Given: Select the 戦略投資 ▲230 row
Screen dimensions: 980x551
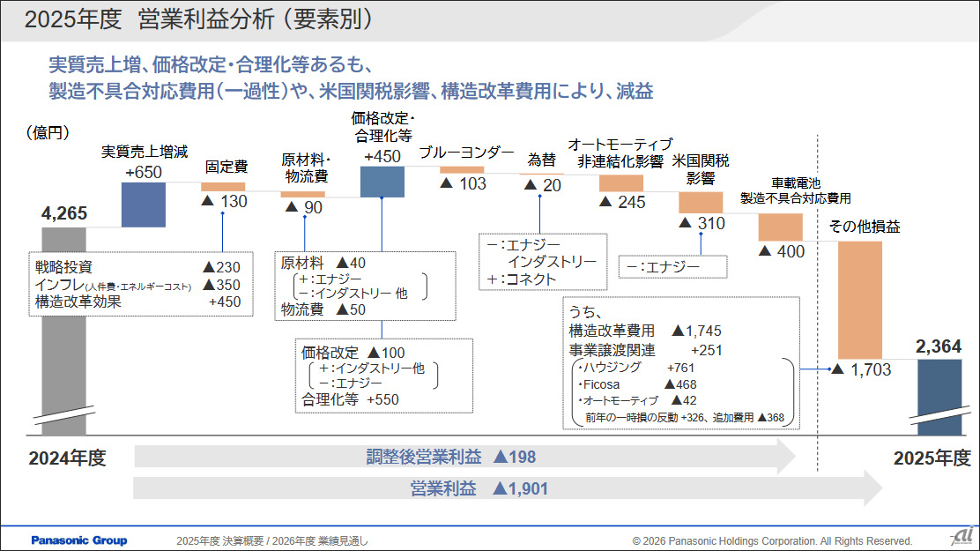Looking at the screenshot, I should pyautogui.click(x=137, y=267).
